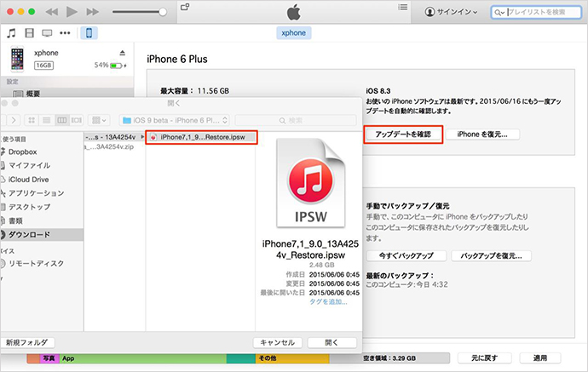Click the バックアップを復元... button
This screenshot has height=372, width=588.
491,256
